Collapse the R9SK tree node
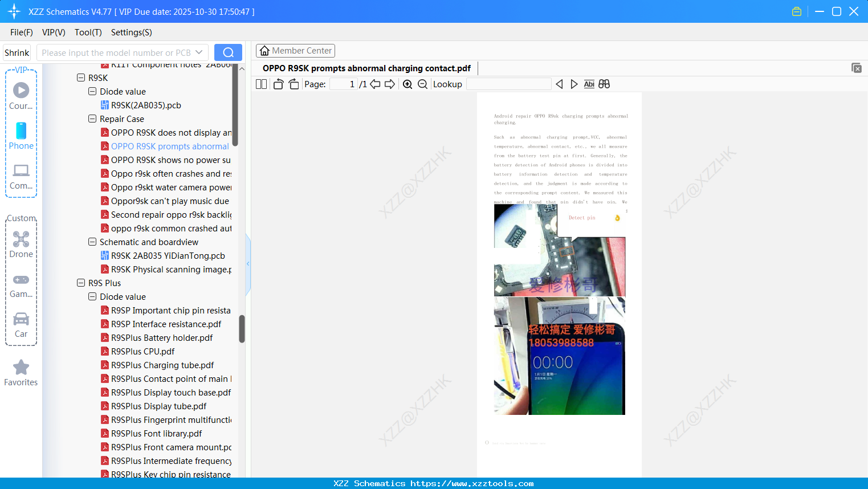 81,78
